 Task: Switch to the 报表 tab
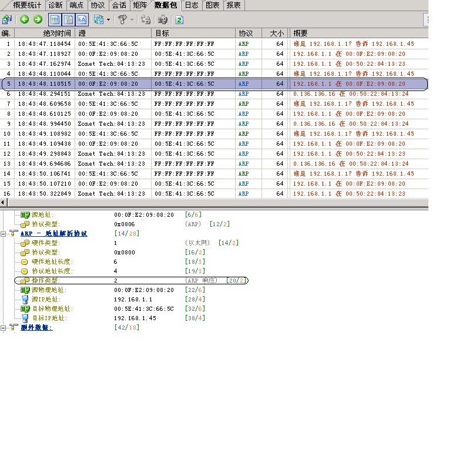tap(233, 5)
